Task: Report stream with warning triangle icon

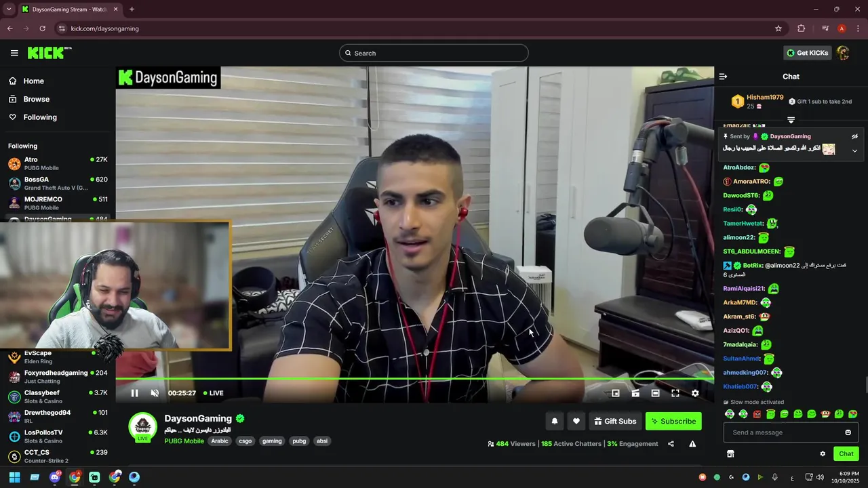Action: (x=692, y=444)
